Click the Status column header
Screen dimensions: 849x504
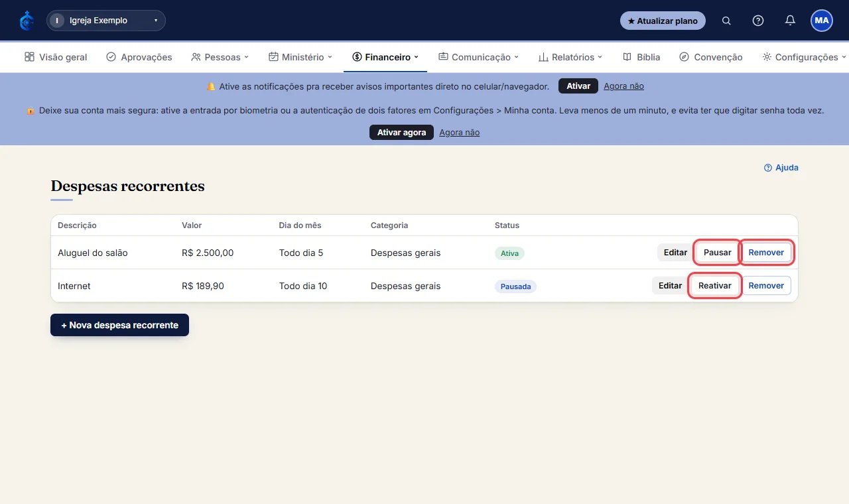507,225
